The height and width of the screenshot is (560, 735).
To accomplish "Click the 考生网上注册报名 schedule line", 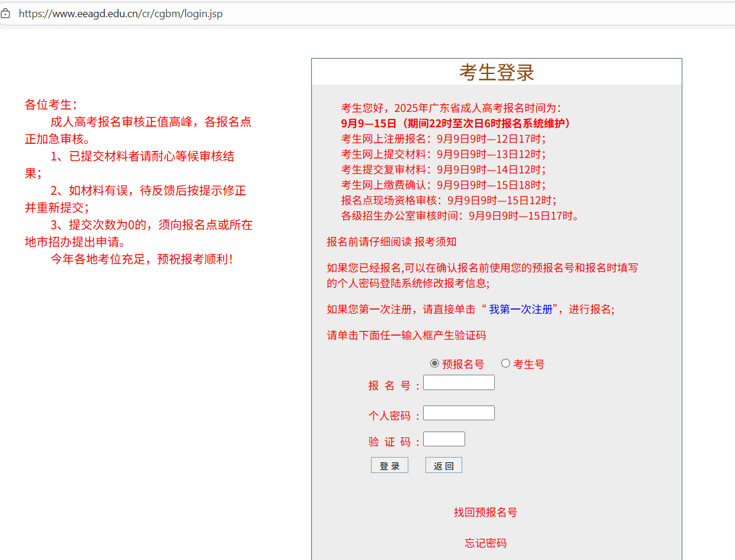I will pyautogui.click(x=443, y=139).
